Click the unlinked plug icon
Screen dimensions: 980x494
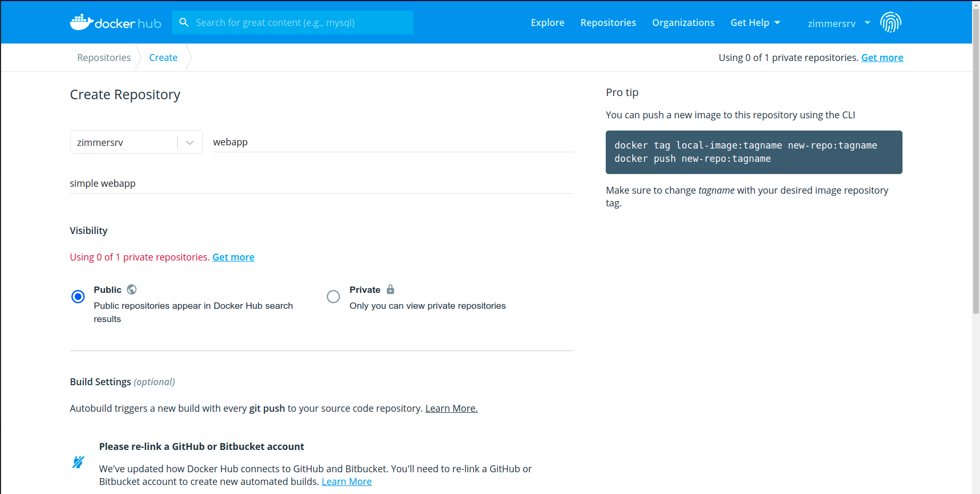[x=78, y=462]
